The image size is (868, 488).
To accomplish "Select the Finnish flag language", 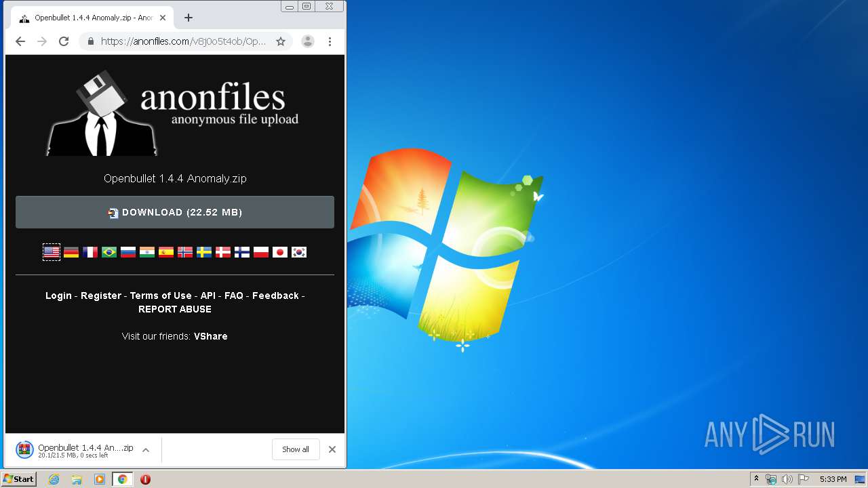I will click(242, 252).
